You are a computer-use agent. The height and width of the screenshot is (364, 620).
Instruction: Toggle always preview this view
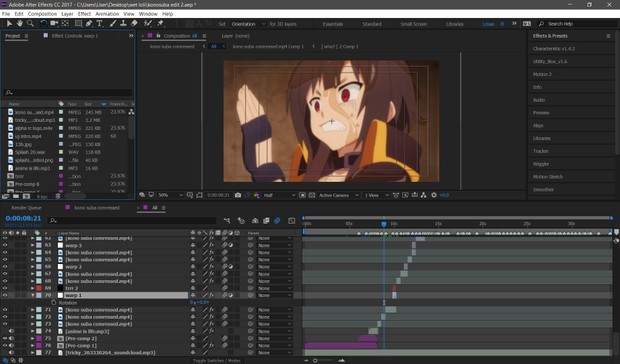(142, 195)
